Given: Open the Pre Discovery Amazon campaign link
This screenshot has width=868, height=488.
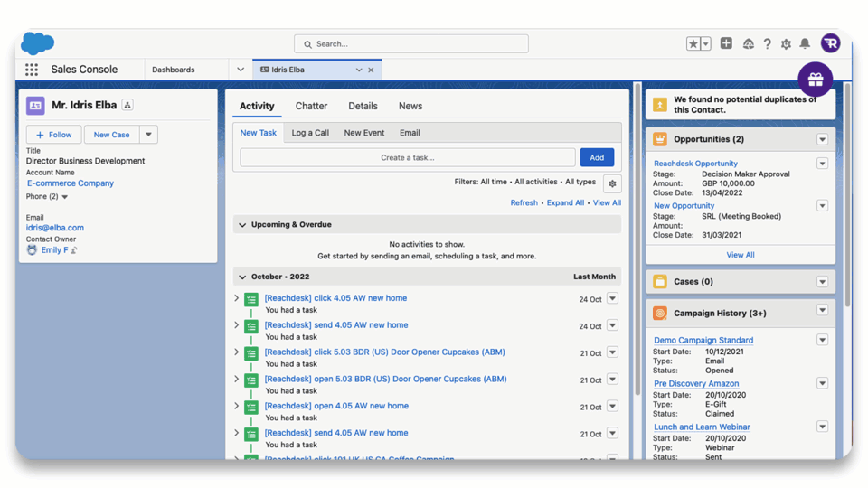Looking at the screenshot, I should [696, 383].
